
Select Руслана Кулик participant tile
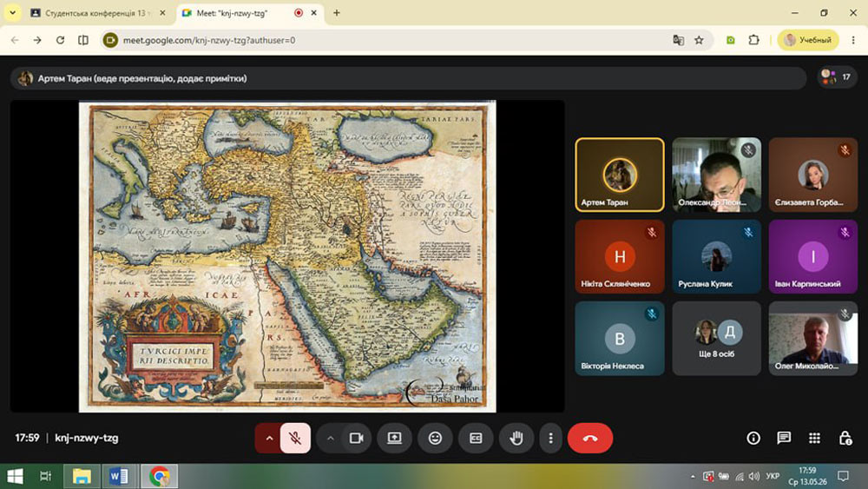(x=716, y=256)
